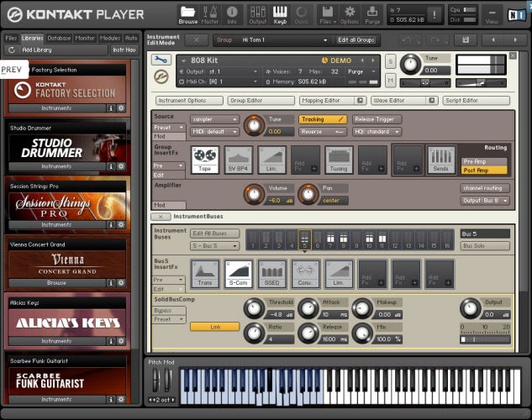Viewport: 532px width, 420px height.
Task: Open the Options gear in the toolbar
Action: (x=350, y=13)
